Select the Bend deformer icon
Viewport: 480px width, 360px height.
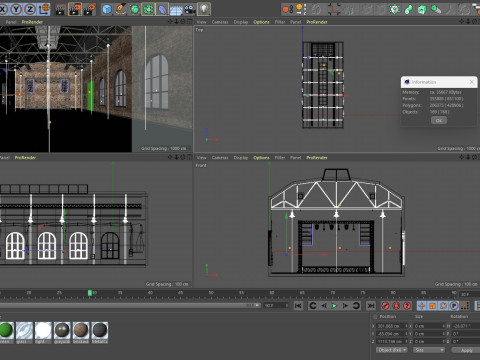(162, 9)
